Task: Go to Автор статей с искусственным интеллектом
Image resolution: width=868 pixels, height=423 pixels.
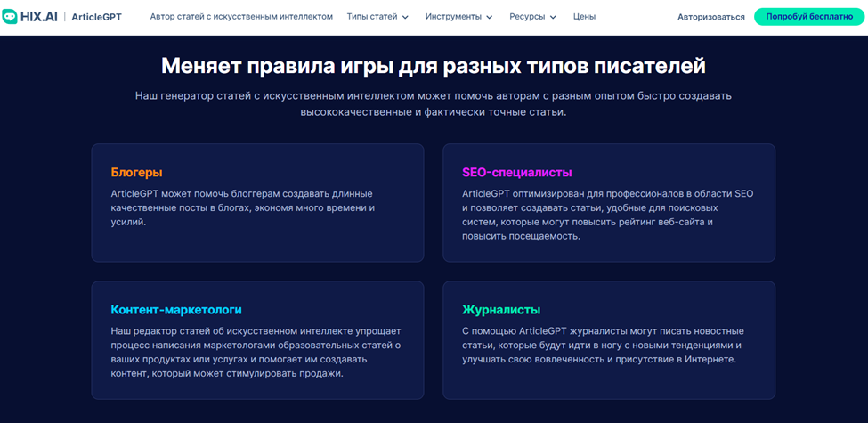Action: coord(241,17)
